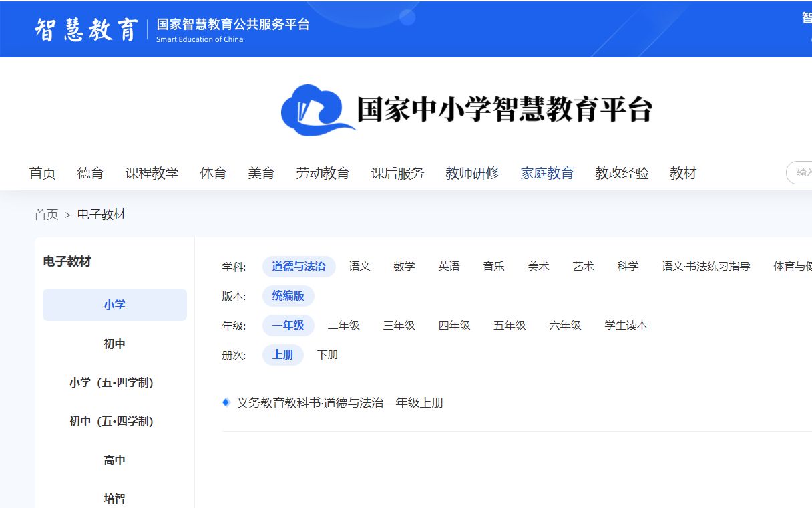Select the 数学 subject filter
The height and width of the screenshot is (508, 812).
coord(404,266)
